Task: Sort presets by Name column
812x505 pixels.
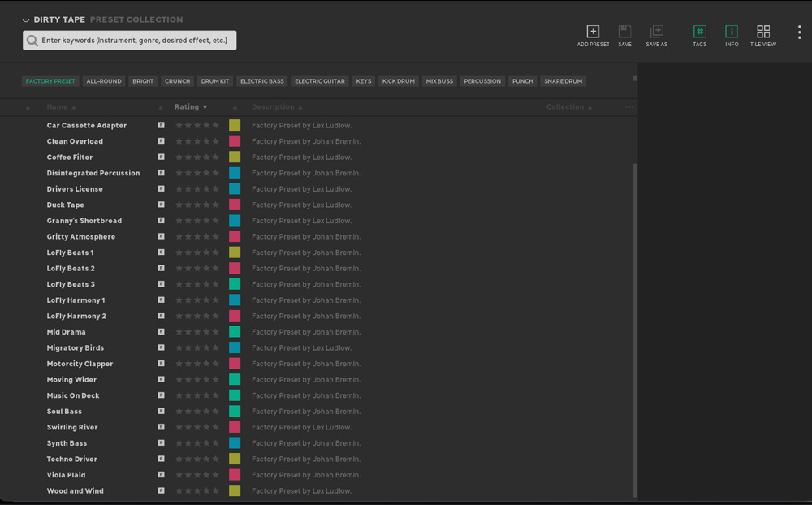Action: [x=58, y=107]
